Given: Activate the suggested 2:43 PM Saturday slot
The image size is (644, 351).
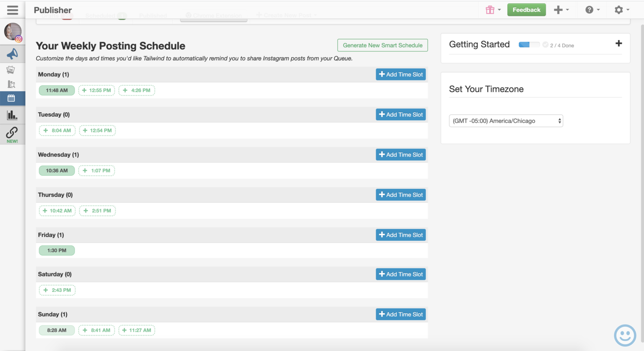Looking at the screenshot, I should coord(57,290).
